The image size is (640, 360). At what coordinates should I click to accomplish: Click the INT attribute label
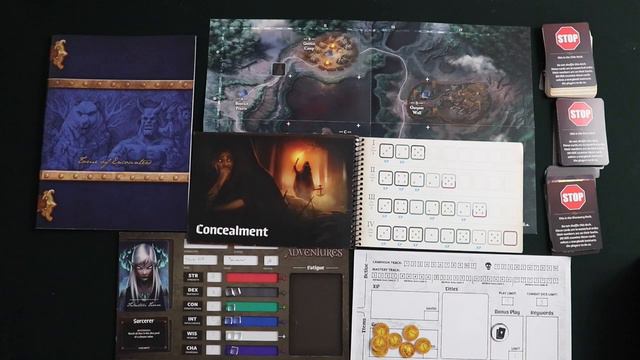193,320
